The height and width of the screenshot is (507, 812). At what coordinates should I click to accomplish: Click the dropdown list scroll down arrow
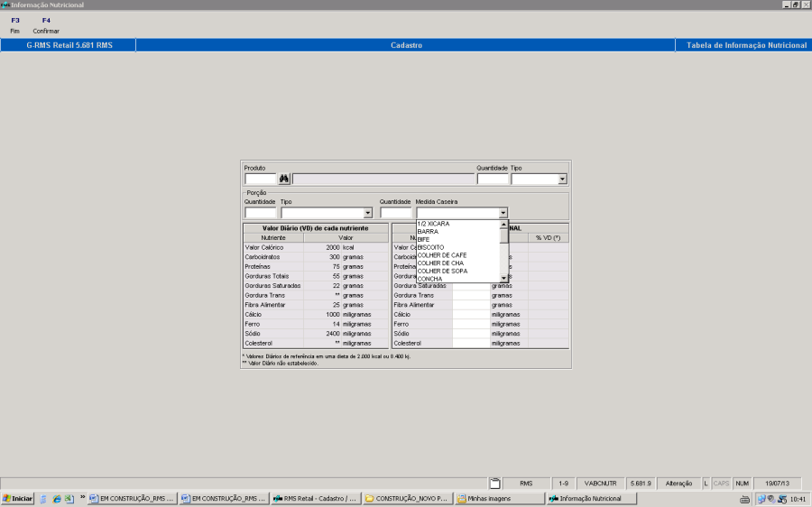503,278
